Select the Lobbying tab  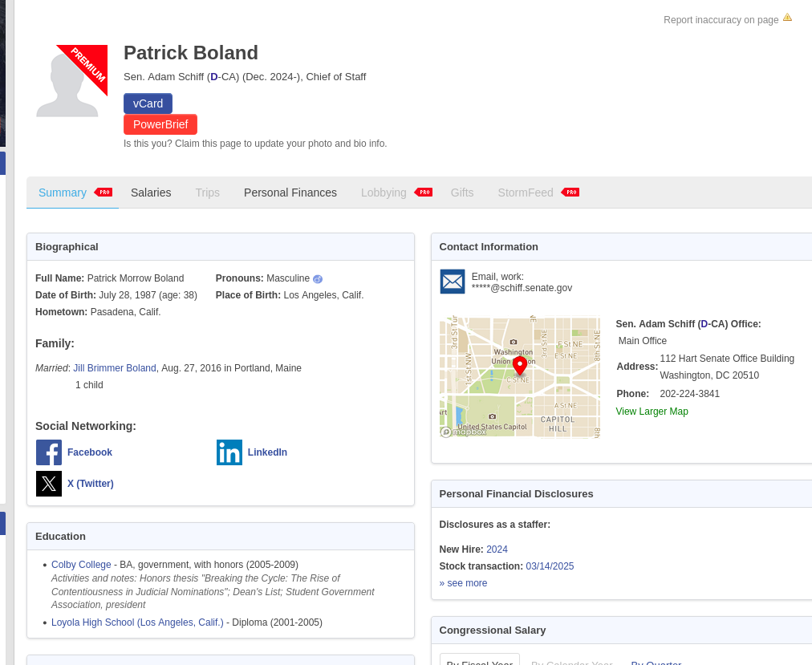pyautogui.click(x=384, y=193)
